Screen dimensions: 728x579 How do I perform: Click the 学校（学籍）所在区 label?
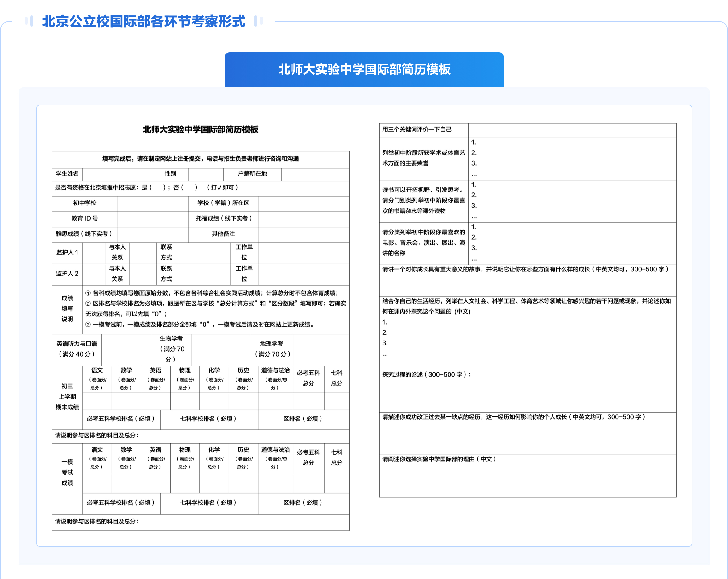point(223,203)
